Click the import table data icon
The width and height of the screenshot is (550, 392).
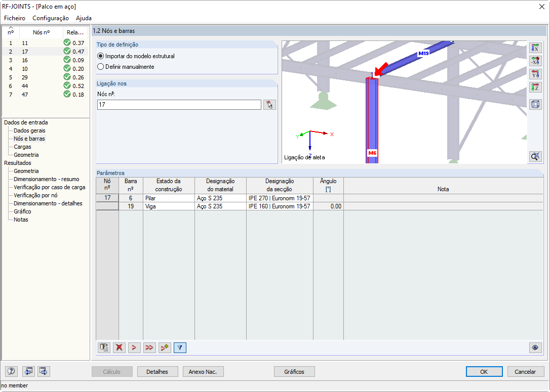[104, 347]
